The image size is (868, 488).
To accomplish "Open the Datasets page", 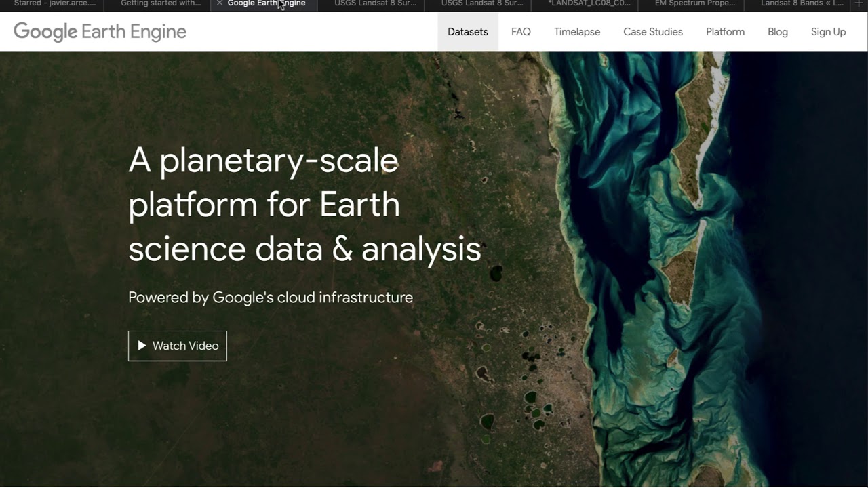I will click(x=468, y=32).
